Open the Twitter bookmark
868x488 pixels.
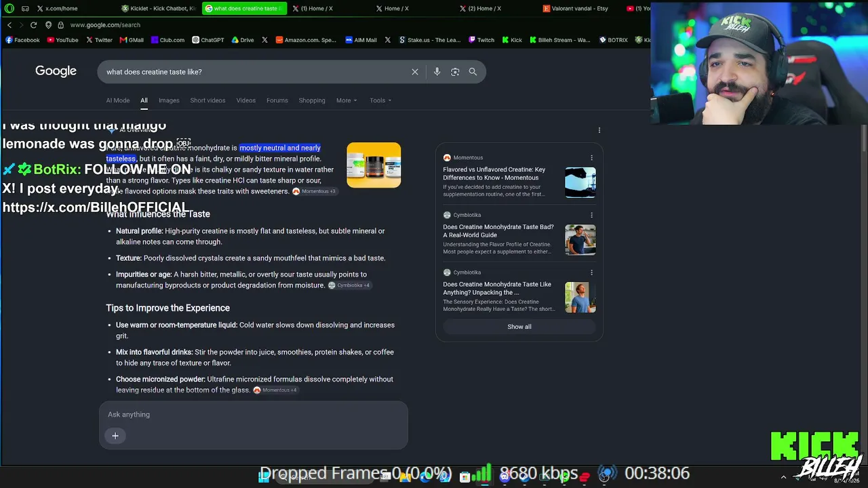pyautogui.click(x=99, y=40)
